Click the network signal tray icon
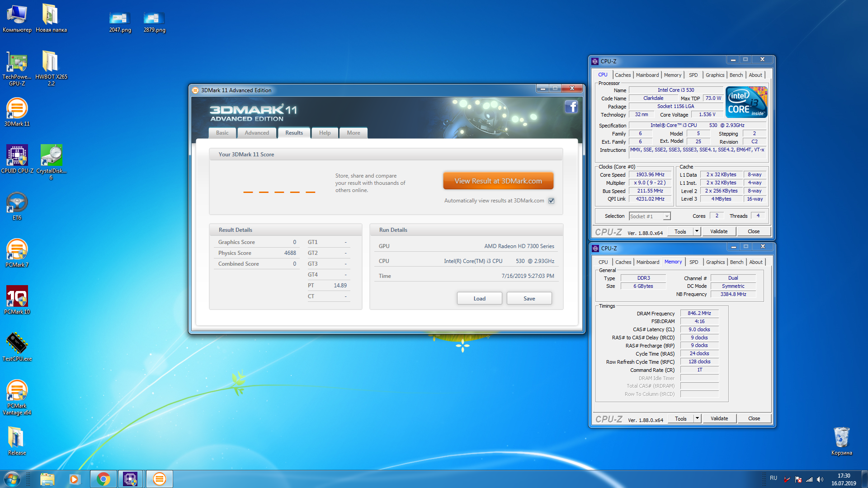Image resolution: width=868 pixels, height=488 pixels. [x=809, y=479]
